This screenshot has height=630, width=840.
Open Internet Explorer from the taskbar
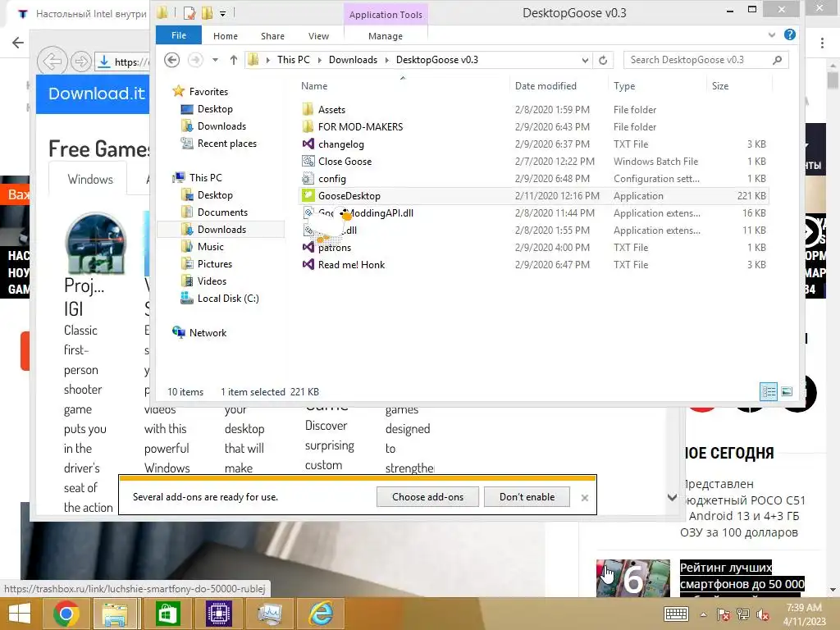[x=322, y=614]
